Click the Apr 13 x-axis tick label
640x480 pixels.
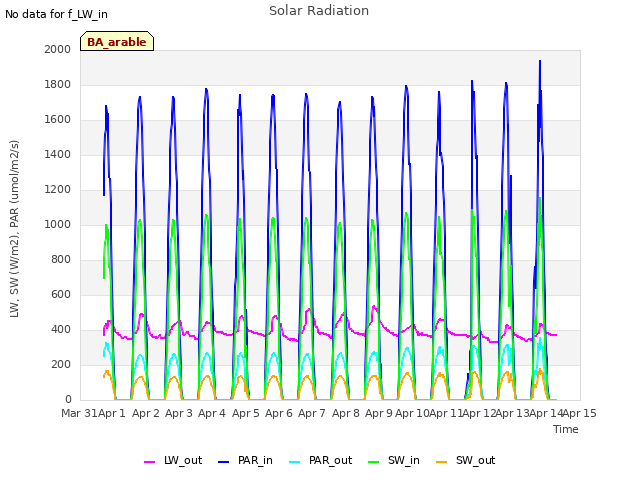513,413
